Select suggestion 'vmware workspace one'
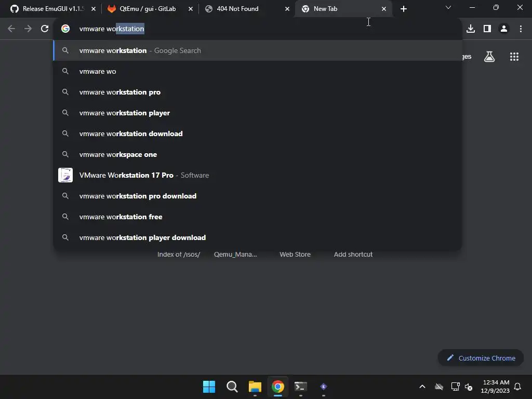 pyautogui.click(x=258, y=154)
